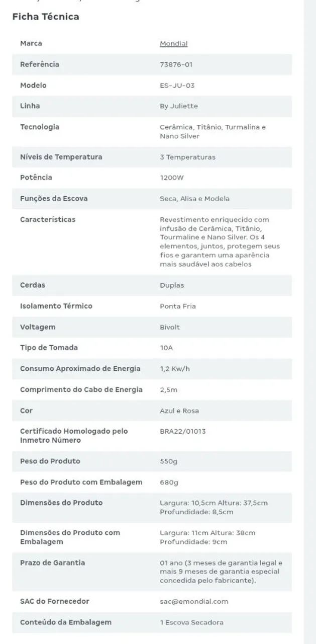Click the Ficha Técnica heading

(46, 17)
